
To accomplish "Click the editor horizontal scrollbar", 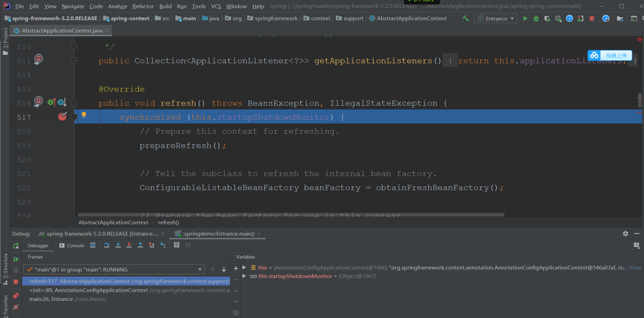I will [x=291, y=215].
